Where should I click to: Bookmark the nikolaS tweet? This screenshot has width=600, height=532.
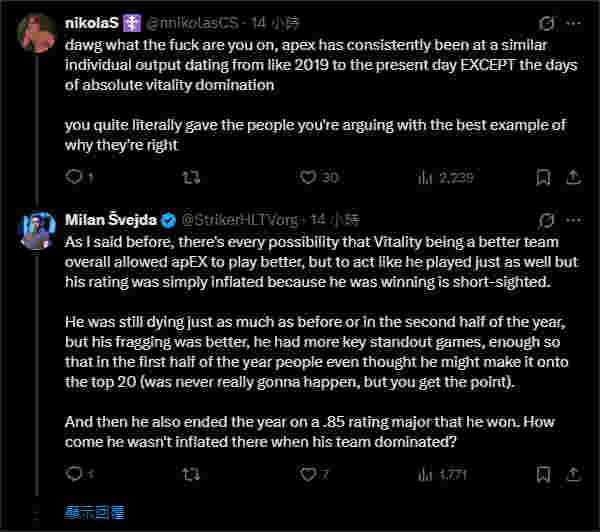(x=542, y=178)
